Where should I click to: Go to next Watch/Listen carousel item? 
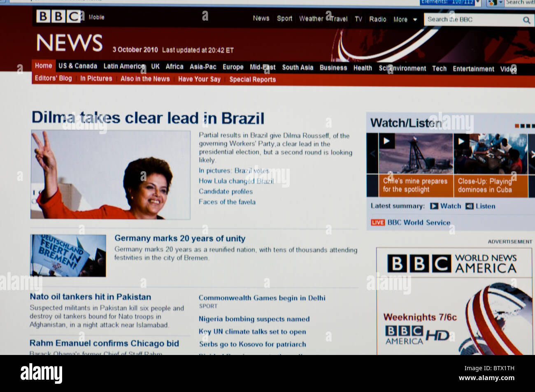click(x=532, y=154)
